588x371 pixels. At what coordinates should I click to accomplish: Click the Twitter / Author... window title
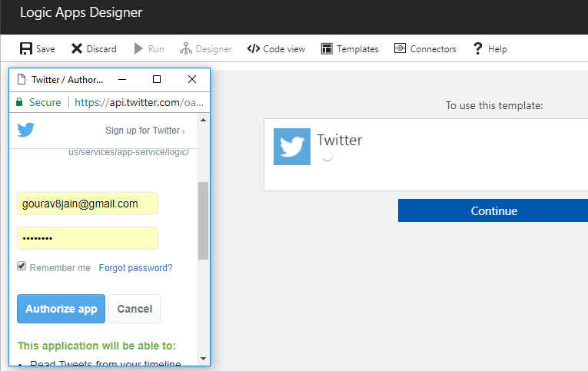[67, 80]
